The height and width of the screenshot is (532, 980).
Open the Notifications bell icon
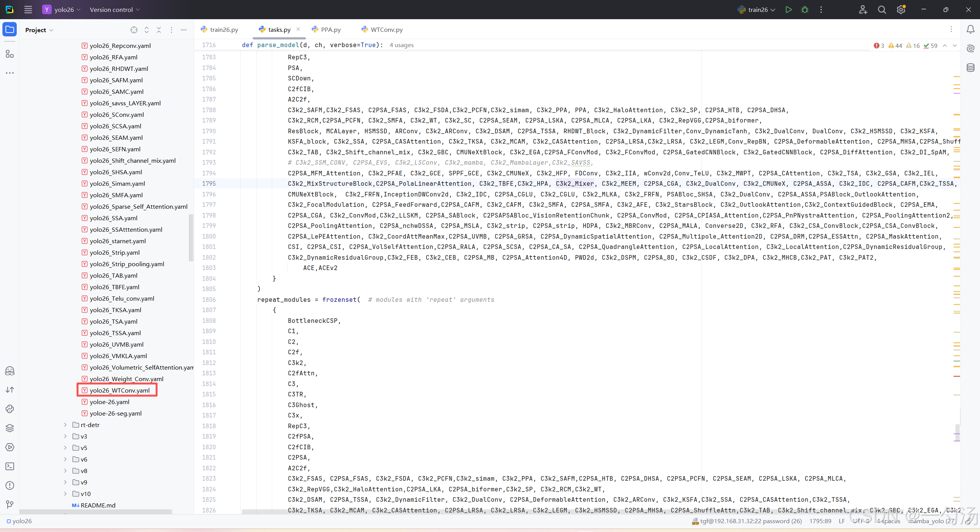point(970,29)
